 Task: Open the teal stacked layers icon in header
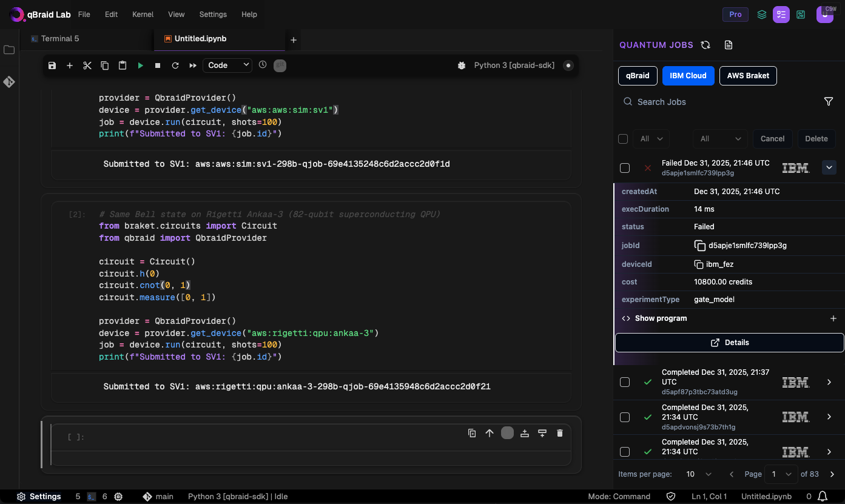(x=762, y=15)
